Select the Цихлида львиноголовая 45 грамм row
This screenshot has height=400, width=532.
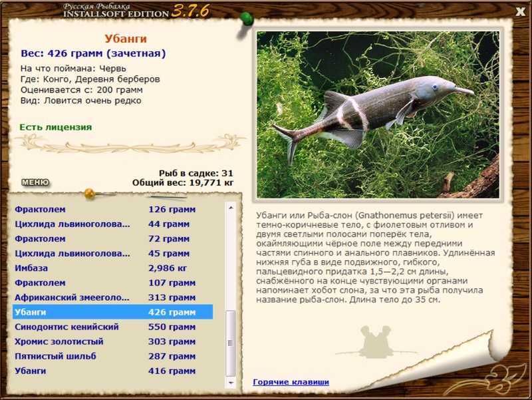(x=112, y=254)
